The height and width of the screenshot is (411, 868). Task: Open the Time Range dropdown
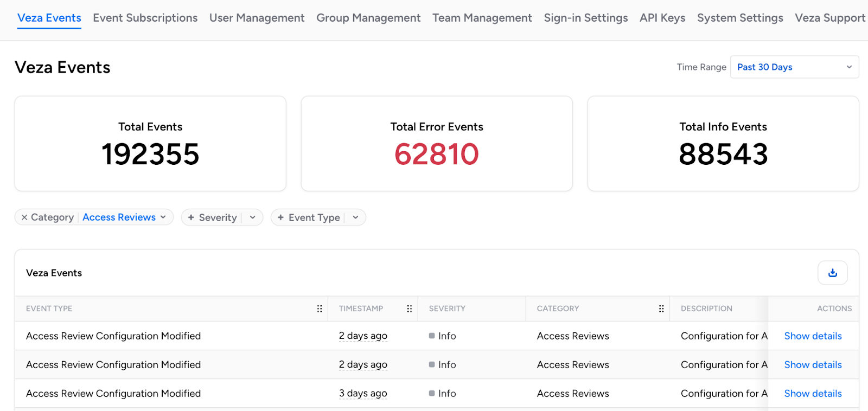pyautogui.click(x=794, y=67)
